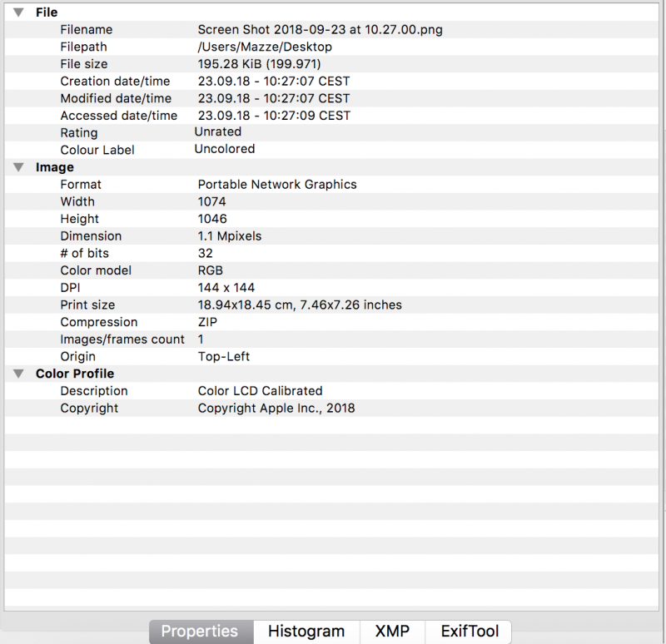Select the ExifTool tab

coord(468,632)
